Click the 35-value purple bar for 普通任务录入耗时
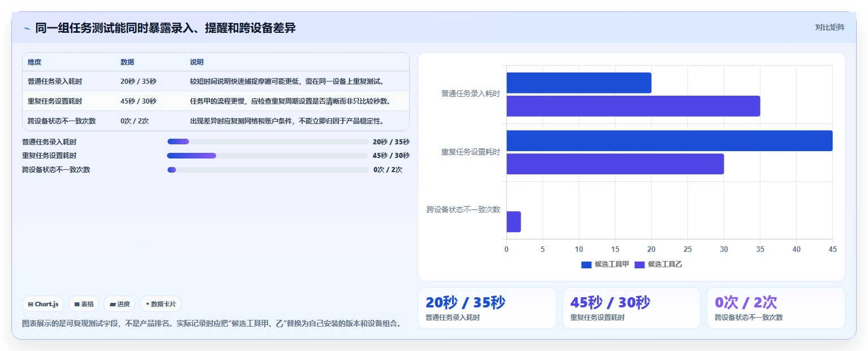Screen dimensions: 868x351 pos(633,106)
